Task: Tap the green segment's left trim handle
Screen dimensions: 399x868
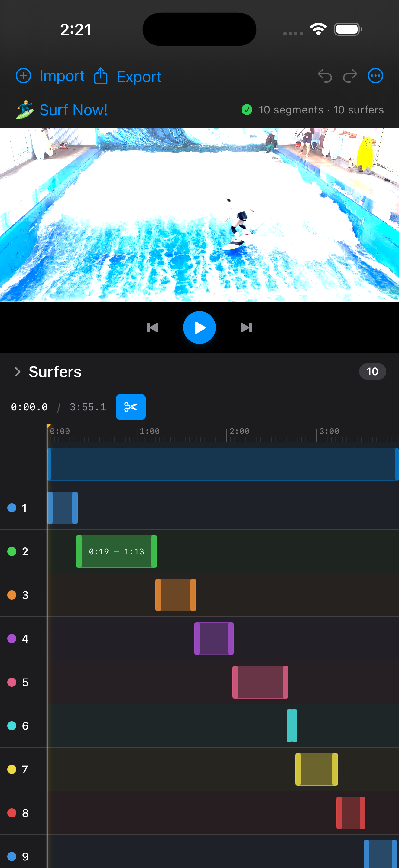Action: click(79, 551)
